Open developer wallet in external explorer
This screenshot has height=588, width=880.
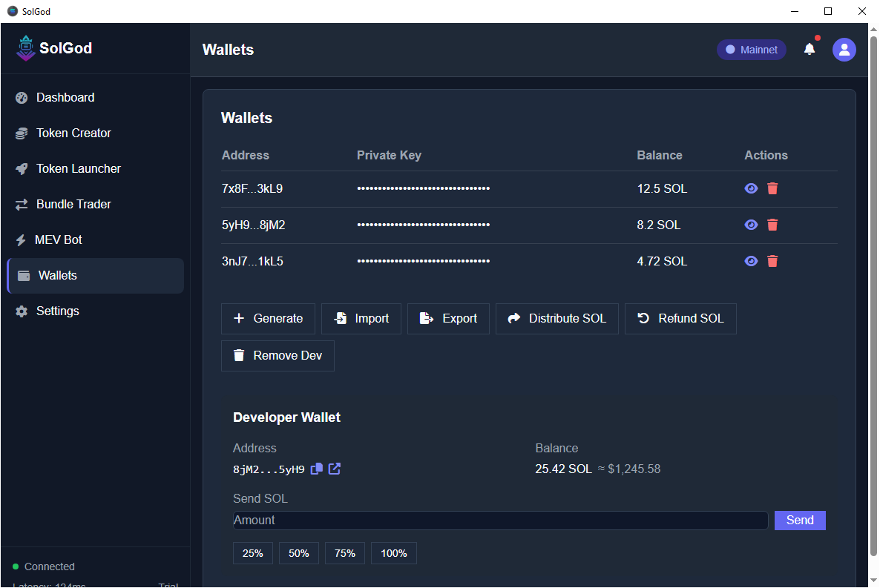click(335, 469)
